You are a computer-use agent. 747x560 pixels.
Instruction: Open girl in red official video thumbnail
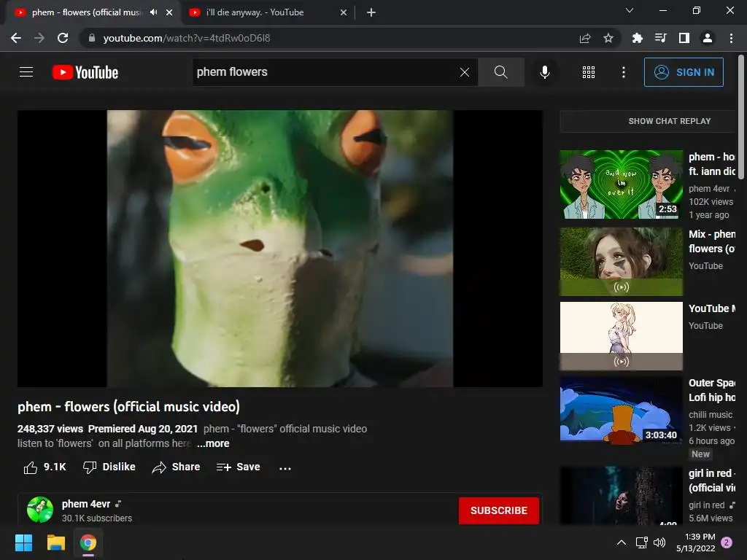coord(622,495)
